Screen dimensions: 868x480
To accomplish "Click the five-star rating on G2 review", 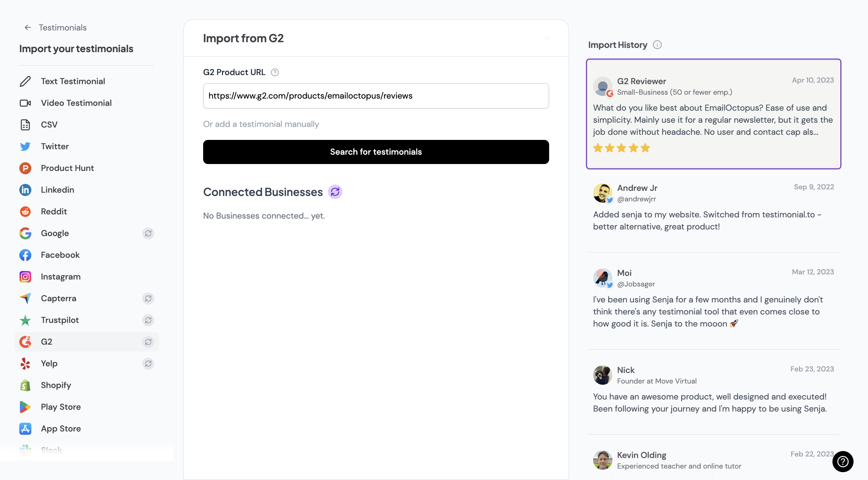I will (621, 148).
